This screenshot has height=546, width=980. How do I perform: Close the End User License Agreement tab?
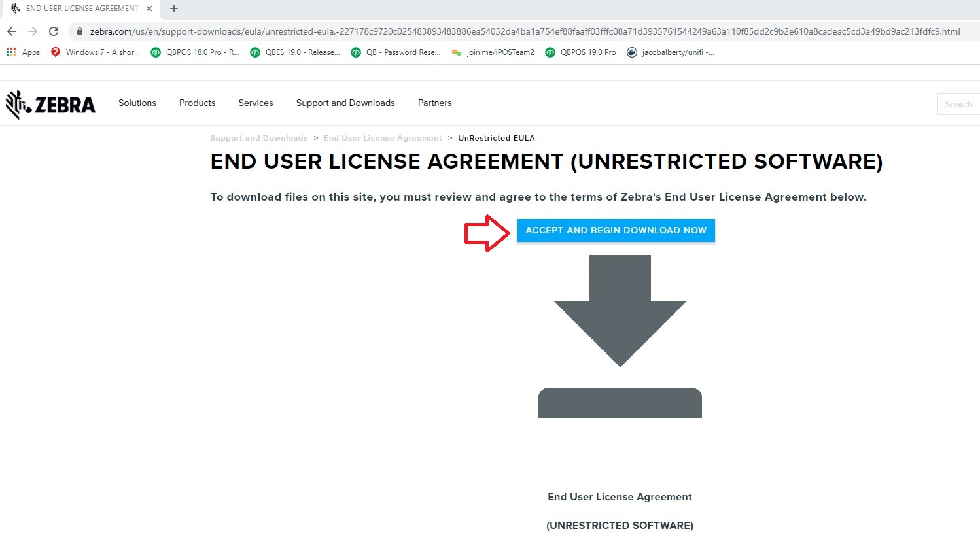coord(149,9)
